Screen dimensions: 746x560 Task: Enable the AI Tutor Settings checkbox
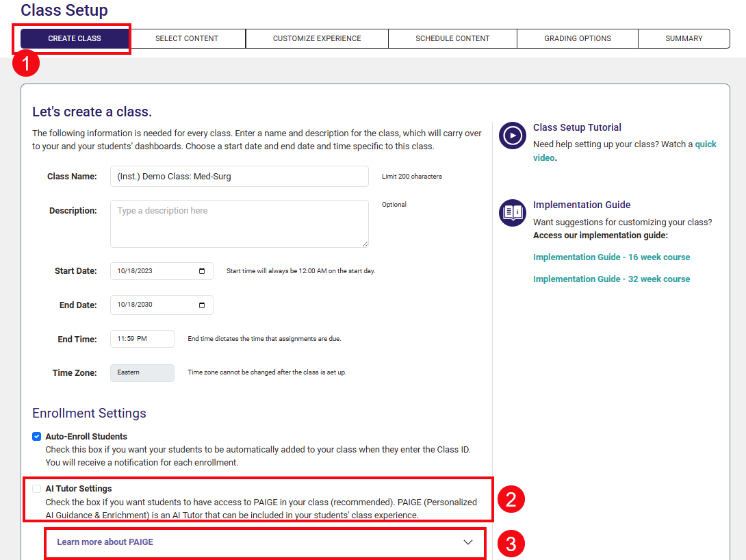point(37,489)
